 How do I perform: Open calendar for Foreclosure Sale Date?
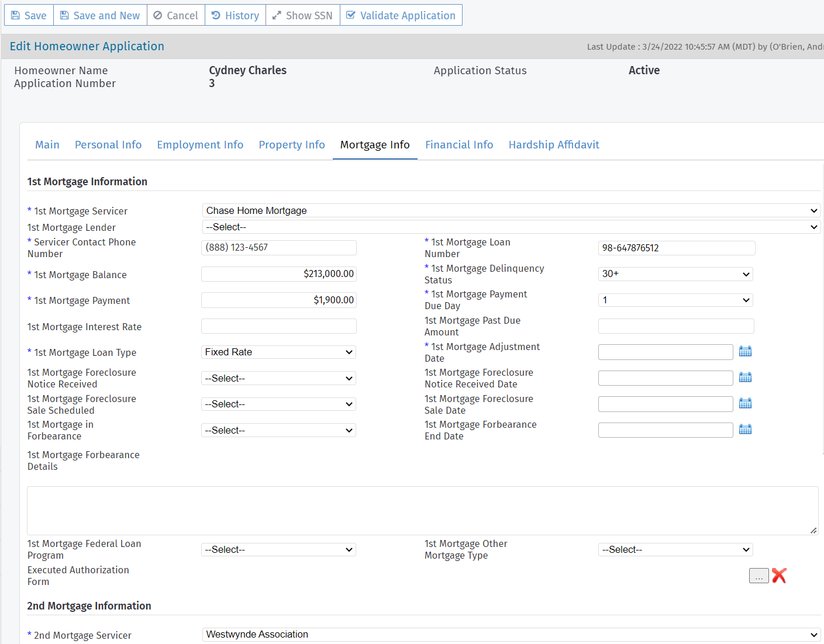coord(745,403)
